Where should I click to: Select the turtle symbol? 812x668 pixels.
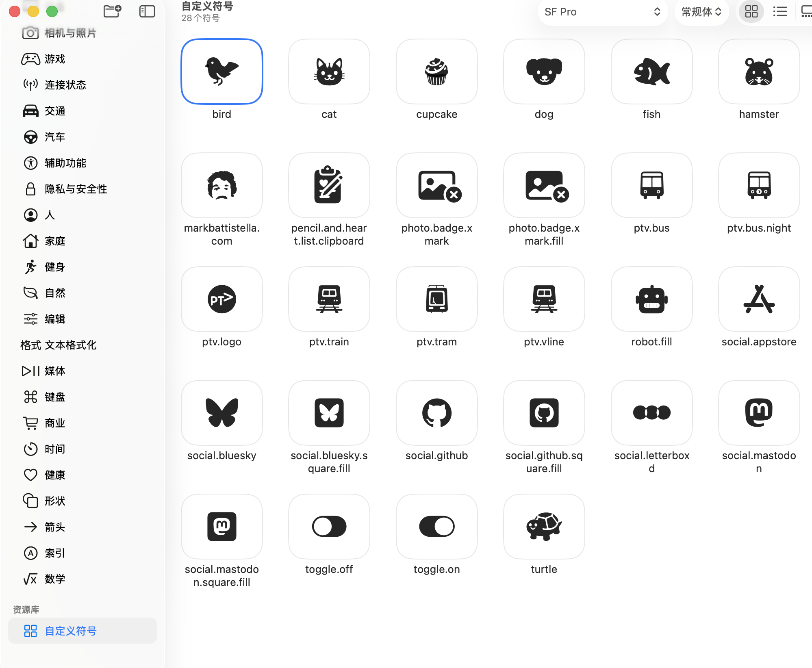[544, 527]
